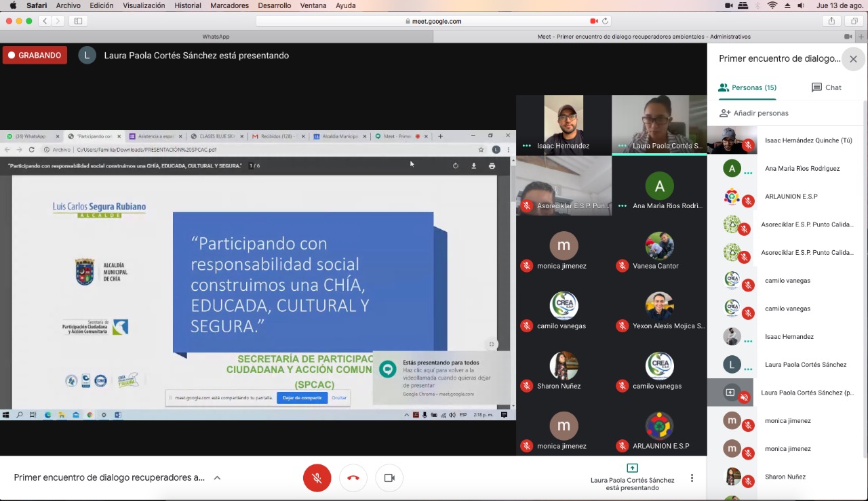Click Sharon Nuñez in the people list
Screen dimensions: 868x501
tap(787, 477)
